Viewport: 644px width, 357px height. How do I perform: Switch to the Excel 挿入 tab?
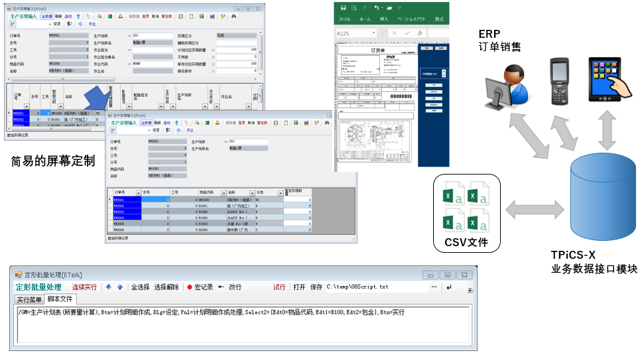[x=384, y=19]
